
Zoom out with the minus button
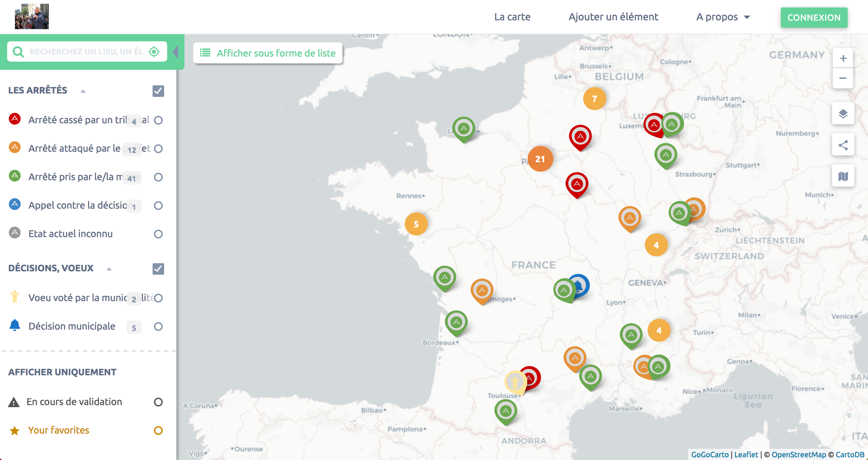point(843,78)
